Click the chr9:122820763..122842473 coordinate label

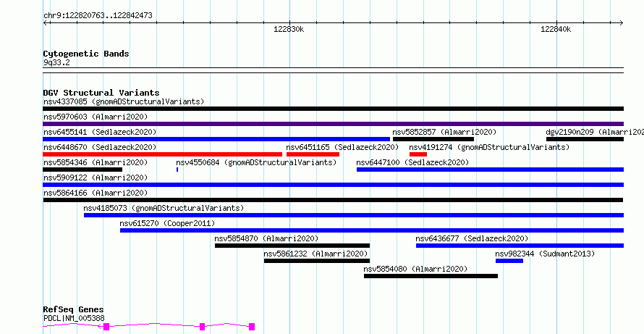(98, 16)
